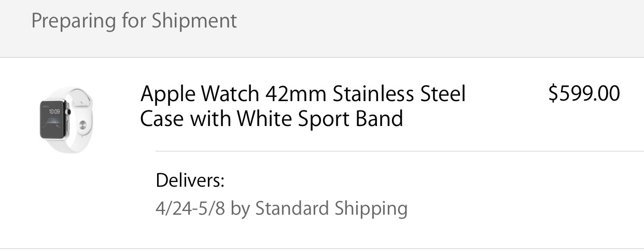
Task: Click 'Apple Watch' at start of title
Action: pyautogui.click(x=200, y=94)
